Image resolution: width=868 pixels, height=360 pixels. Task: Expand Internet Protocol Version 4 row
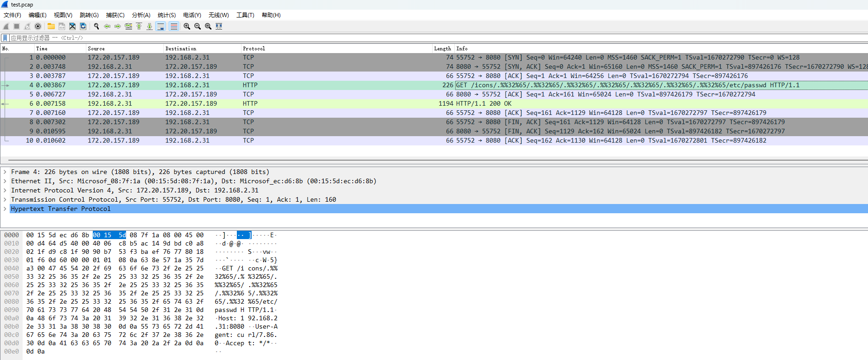[x=5, y=190]
